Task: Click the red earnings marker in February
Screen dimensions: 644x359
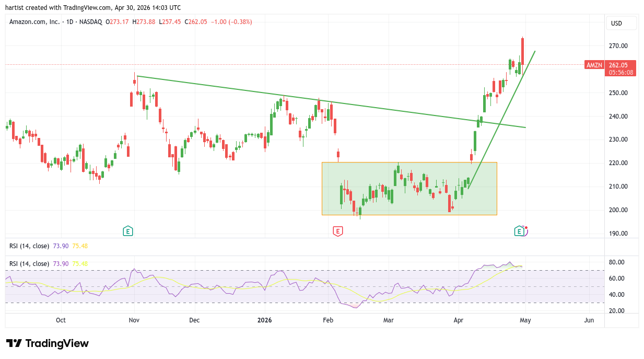Action: 338,230
